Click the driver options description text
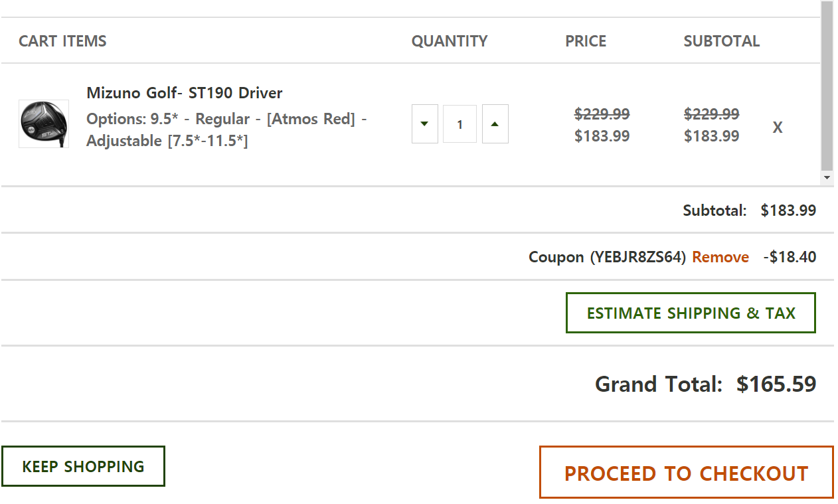 pos(226,130)
